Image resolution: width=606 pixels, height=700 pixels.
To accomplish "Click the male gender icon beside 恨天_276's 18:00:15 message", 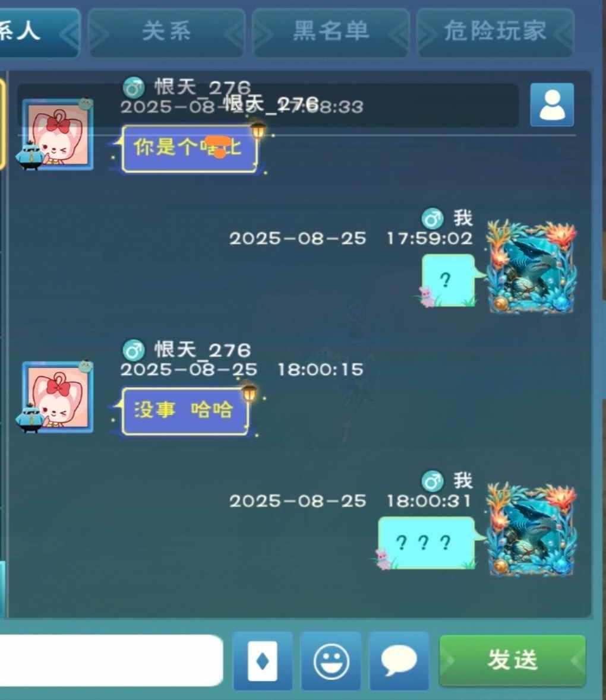I will (134, 350).
